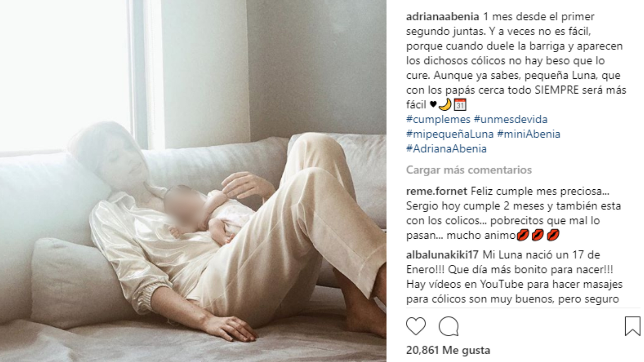Viewport: 644px width, 362px height.
Task: Visit commenter reme.fornet's profile
Action: point(437,191)
